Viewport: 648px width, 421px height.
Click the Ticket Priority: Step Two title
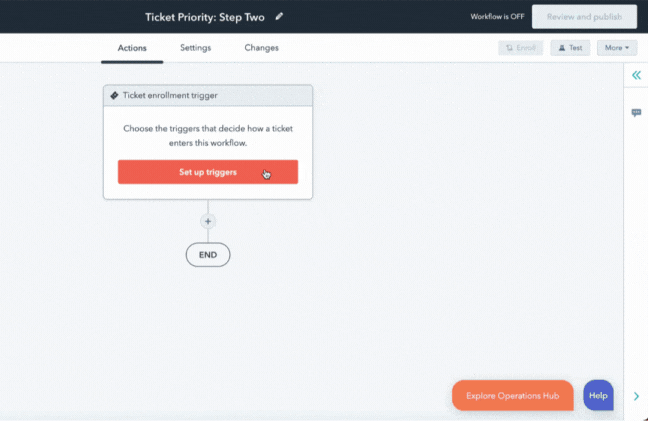[207, 16]
